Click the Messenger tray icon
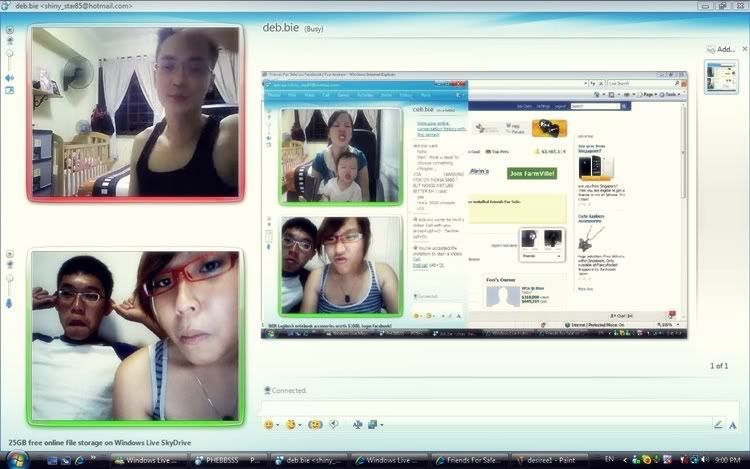This screenshot has height=469, width=750. coord(635,460)
